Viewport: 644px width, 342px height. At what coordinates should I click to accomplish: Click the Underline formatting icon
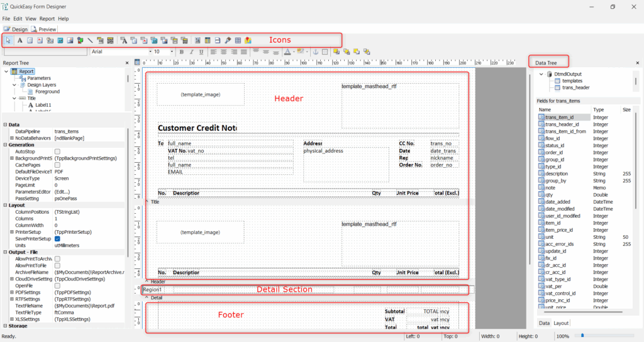pyautogui.click(x=201, y=52)
